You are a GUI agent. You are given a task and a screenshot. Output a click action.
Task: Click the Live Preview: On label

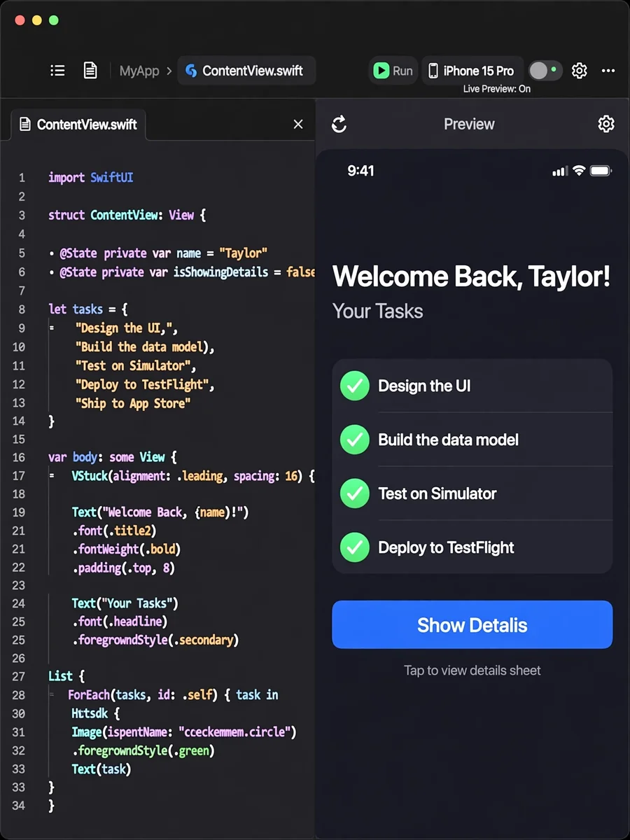coord(497,89)
